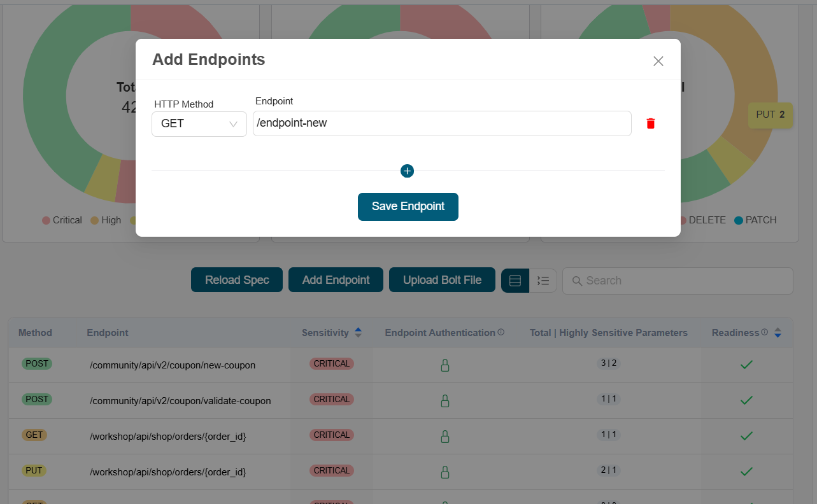The height and width of the screenshot is (504, 817).
Task: Open the Endpoint Authentication info tooltip
Action: coord(501,332)
